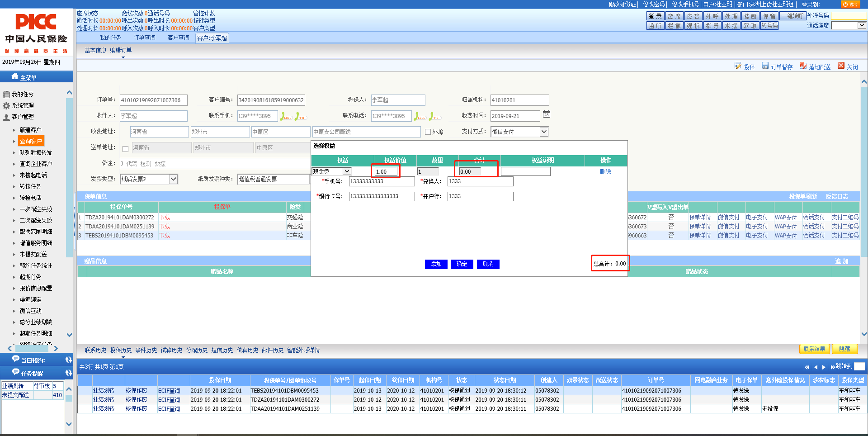Click the 订单暂存 save-order icon
The width and height of the screenshot is (868, 436).
click(765, 66)
